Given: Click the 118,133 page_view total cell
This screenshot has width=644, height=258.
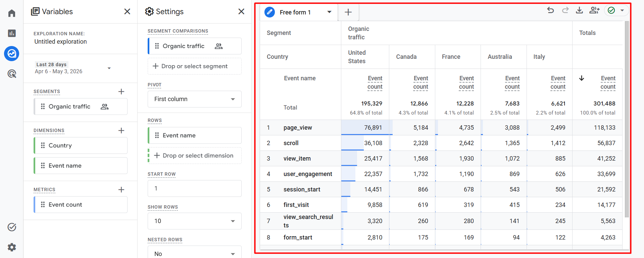Looking at the screenshot, I should pos(598,128).
